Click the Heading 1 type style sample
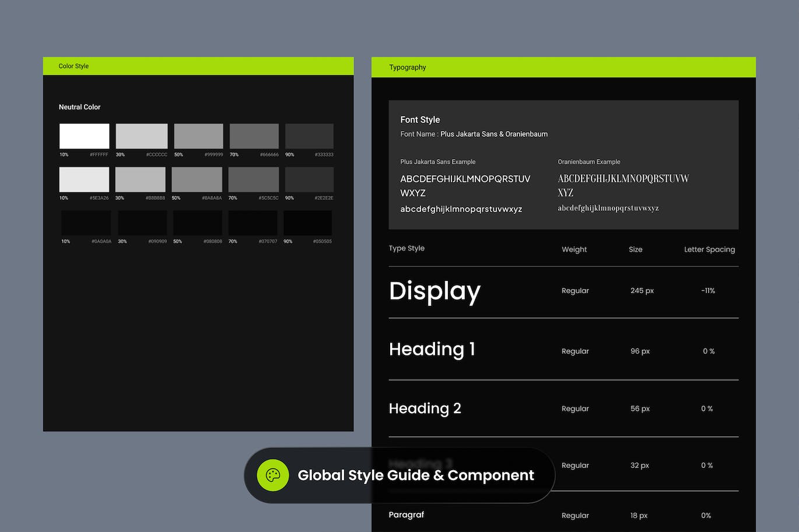This screenshot has width=799, height=532. coord(432,349)
